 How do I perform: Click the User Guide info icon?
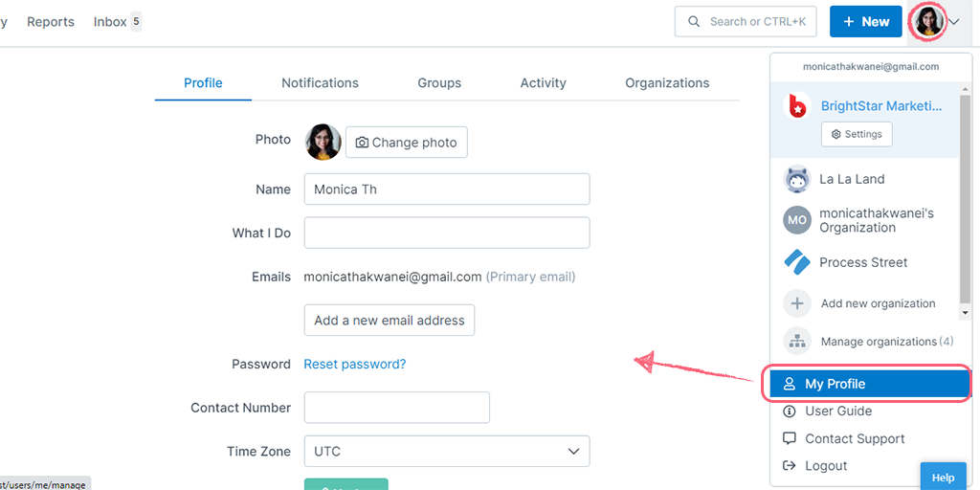tap(790, 412)
